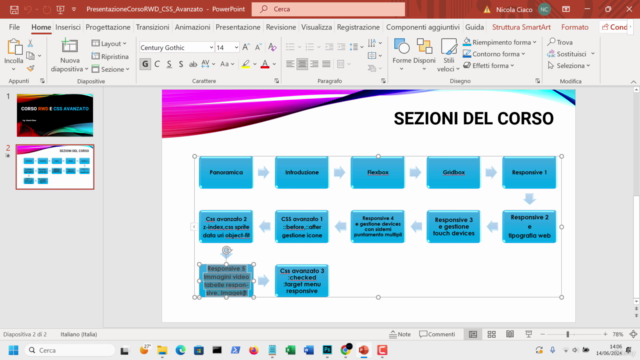Switch to the Transizioni tab
Image resolution: width=640 pixels, height=360 pixels.
152,27
